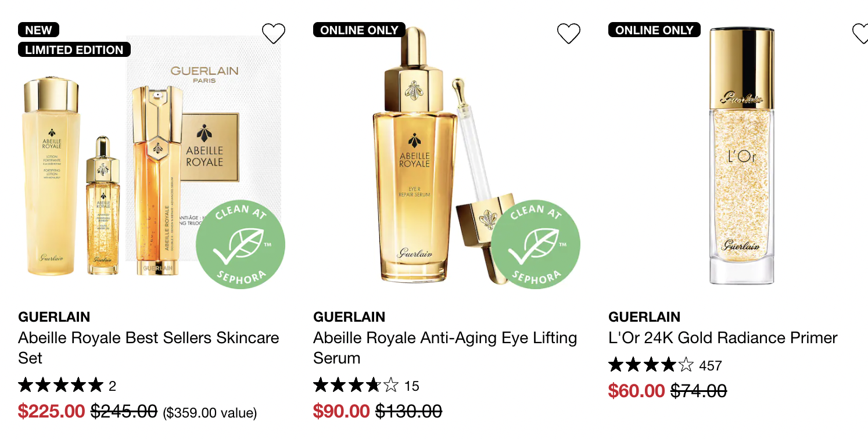View the skincare set product image
The height and width of the screenshot is (439, 868).
150,156
